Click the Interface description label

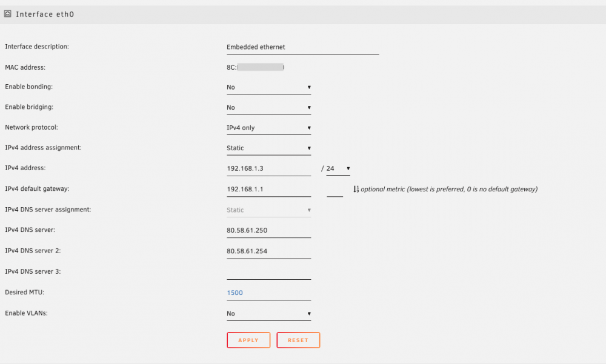click(x=37, y=47)
